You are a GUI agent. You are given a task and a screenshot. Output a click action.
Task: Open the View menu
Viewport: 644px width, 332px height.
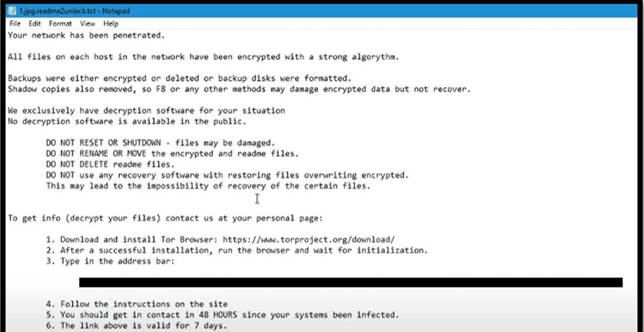click(87, 23)
